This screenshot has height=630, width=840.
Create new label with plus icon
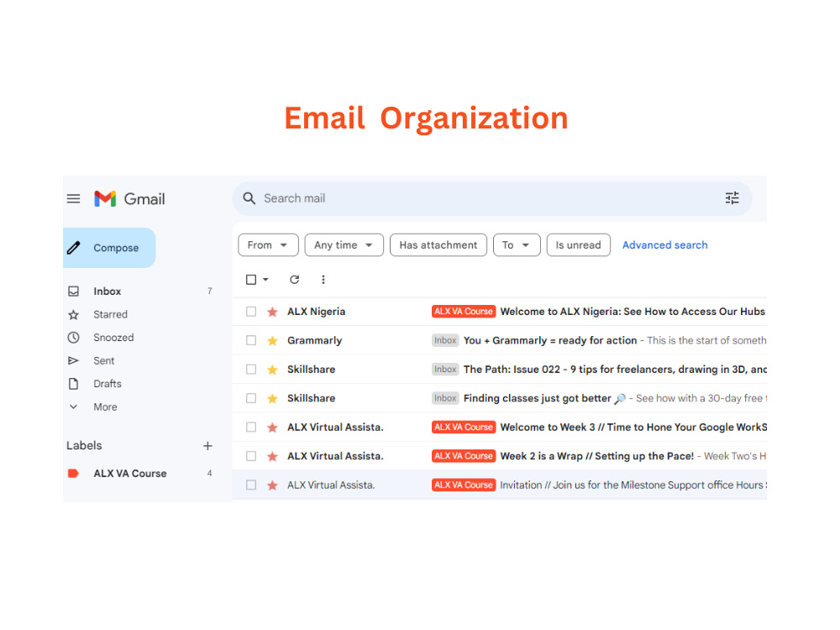click(x=207, y=446)
